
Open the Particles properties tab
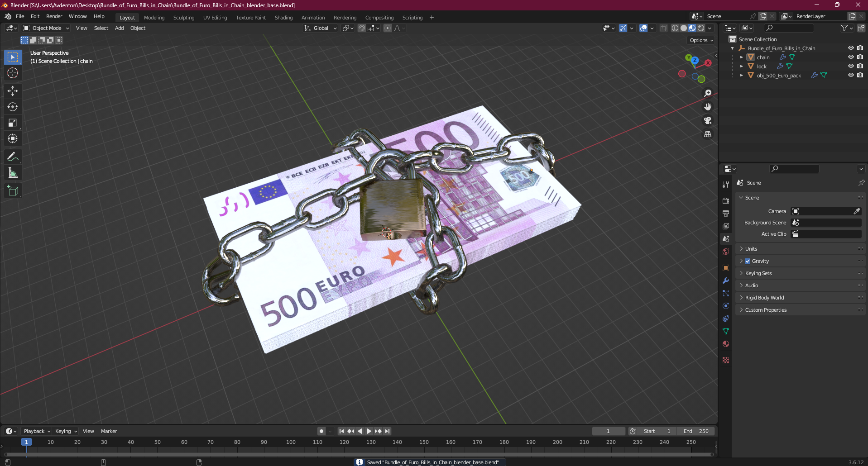[x=726, y=293]
